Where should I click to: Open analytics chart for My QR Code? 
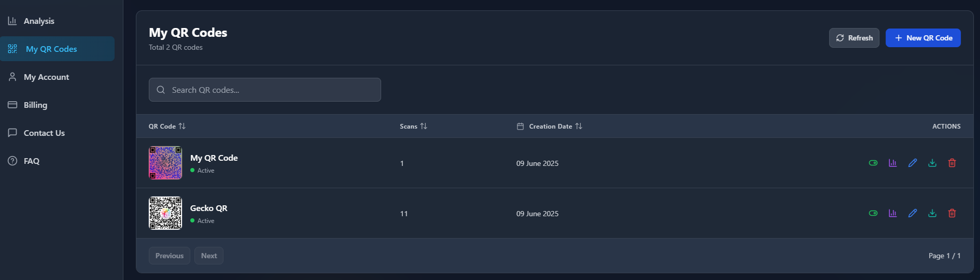[893, 163]
